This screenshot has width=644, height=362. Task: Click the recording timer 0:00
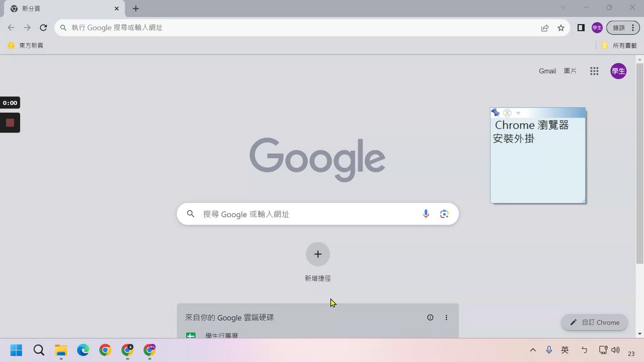coord(10,103)
